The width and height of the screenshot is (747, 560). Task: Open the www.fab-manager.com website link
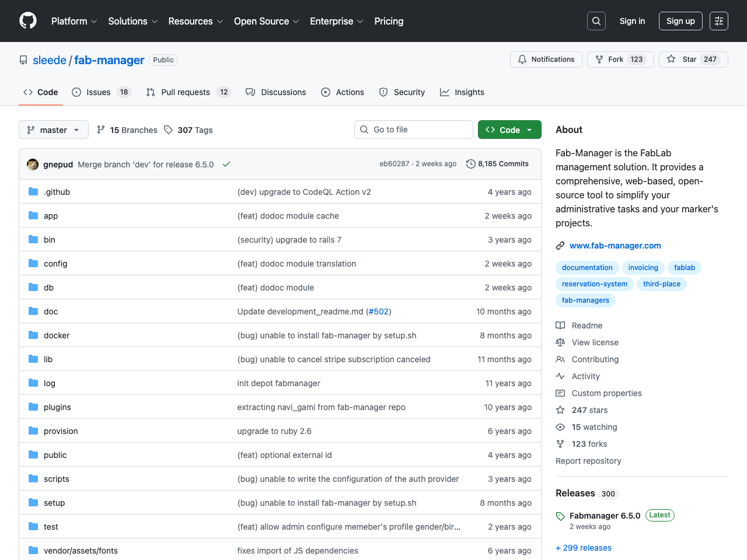click(x=615, y=246)
